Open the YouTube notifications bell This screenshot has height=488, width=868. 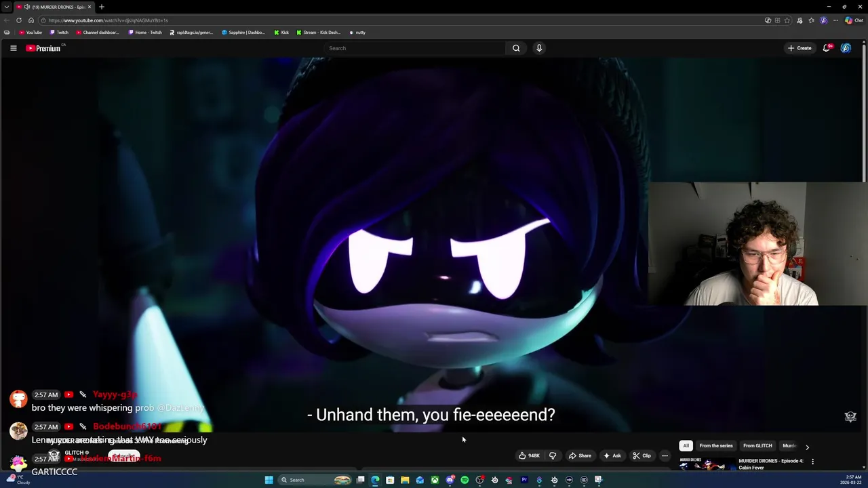[x=827, y=48]
